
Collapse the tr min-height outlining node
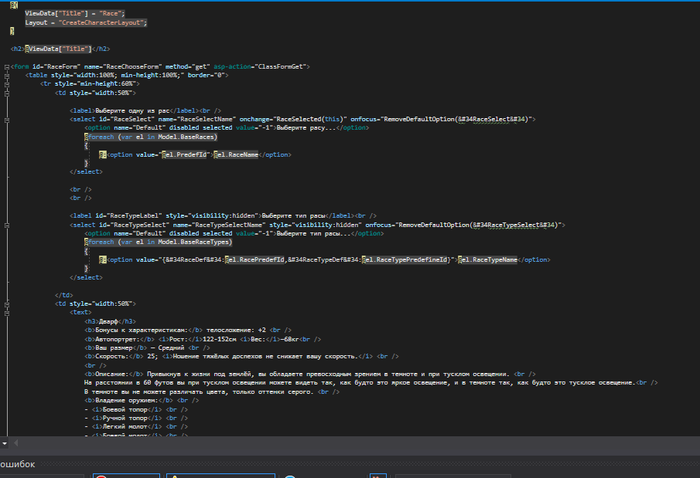click(x=6, y=84)
